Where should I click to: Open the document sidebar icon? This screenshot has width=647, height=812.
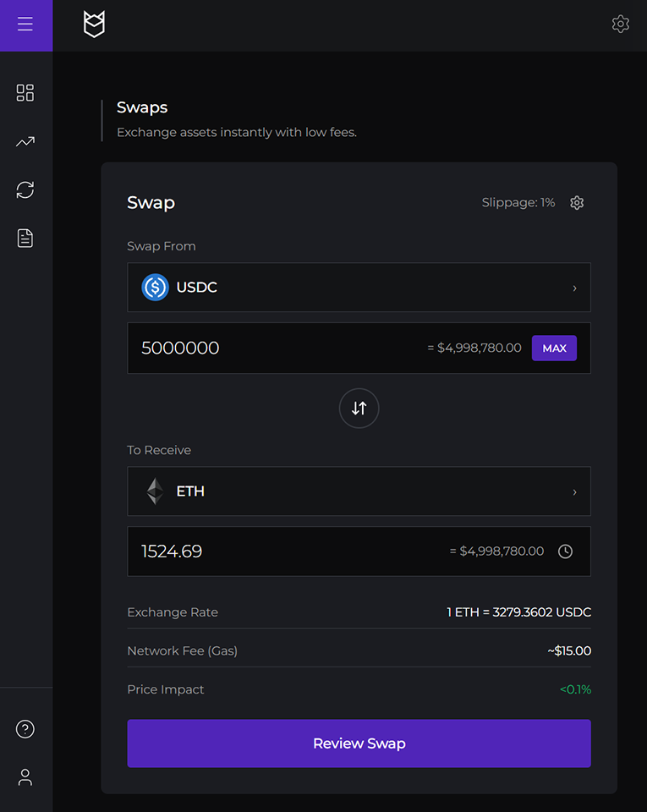click(x=25, y=239)
